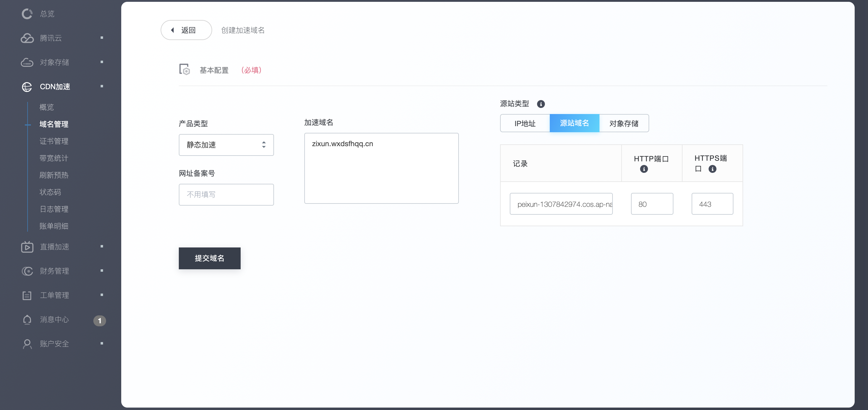Expand the 工单管理 sidebar menu
Viewport: 868px width, 410px height.
(102, 295)
